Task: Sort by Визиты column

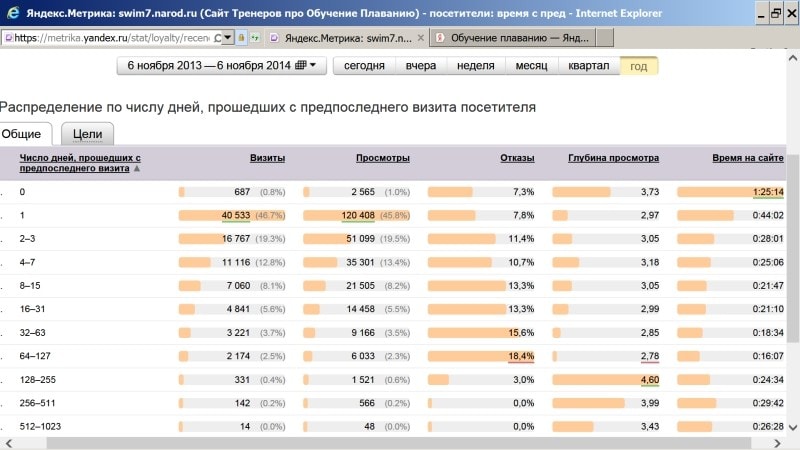Action: pyautogui.click(x=267, y=158)
